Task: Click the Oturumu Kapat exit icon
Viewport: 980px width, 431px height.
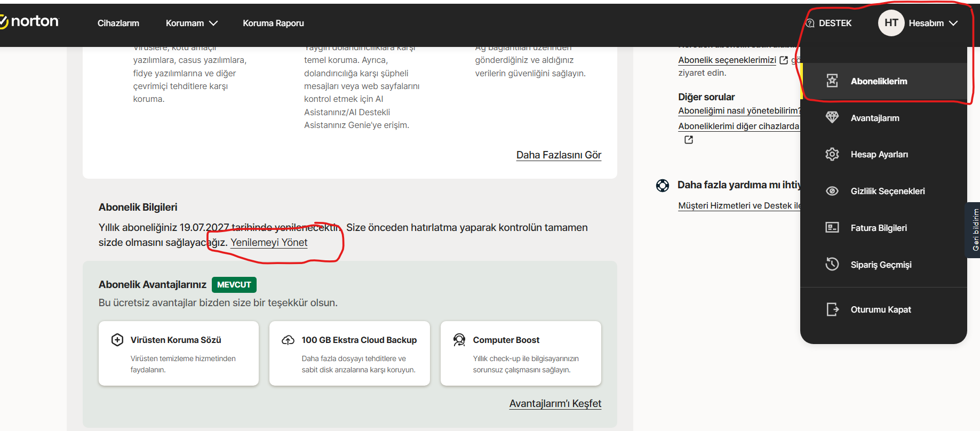Action: pos(832,309)
